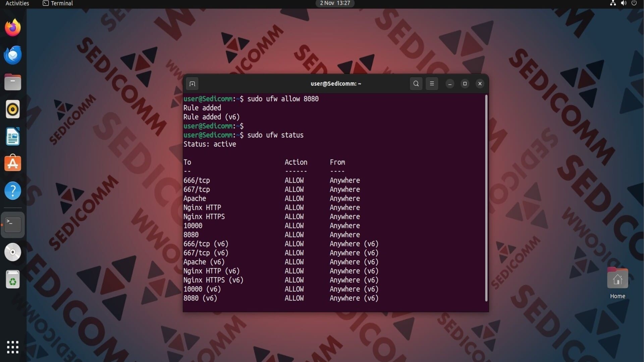Launch LibreOffice Writer from the dock

click(x=13, y=136)
